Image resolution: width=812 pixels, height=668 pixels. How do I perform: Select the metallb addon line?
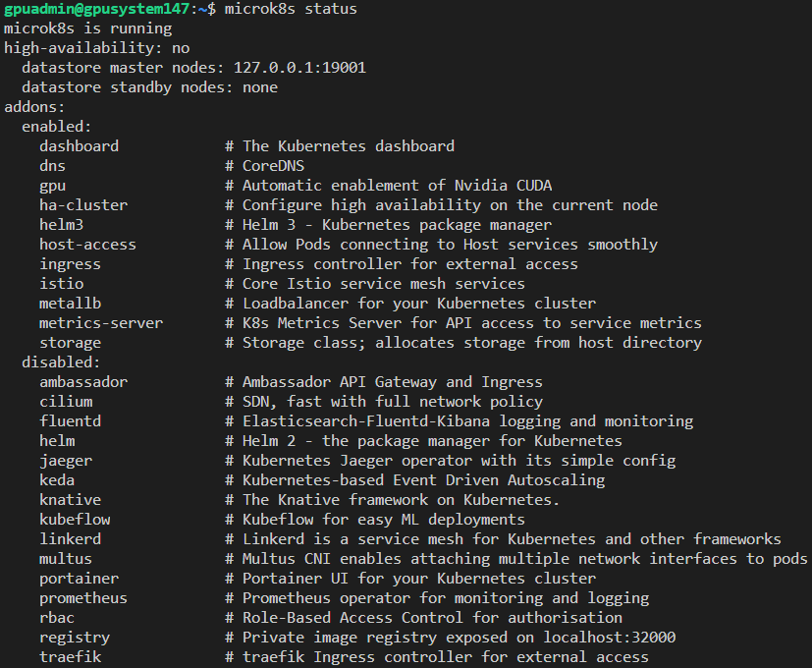69,303
